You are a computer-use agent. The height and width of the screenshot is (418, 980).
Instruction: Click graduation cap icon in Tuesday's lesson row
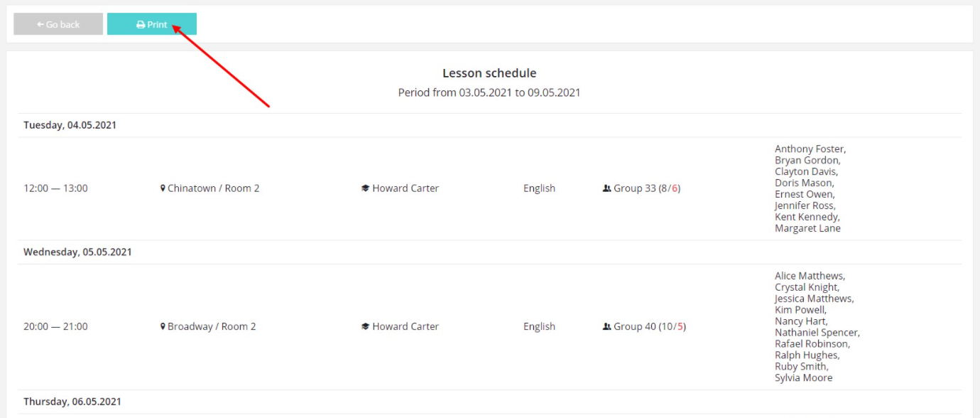click(x=365, y=188)
